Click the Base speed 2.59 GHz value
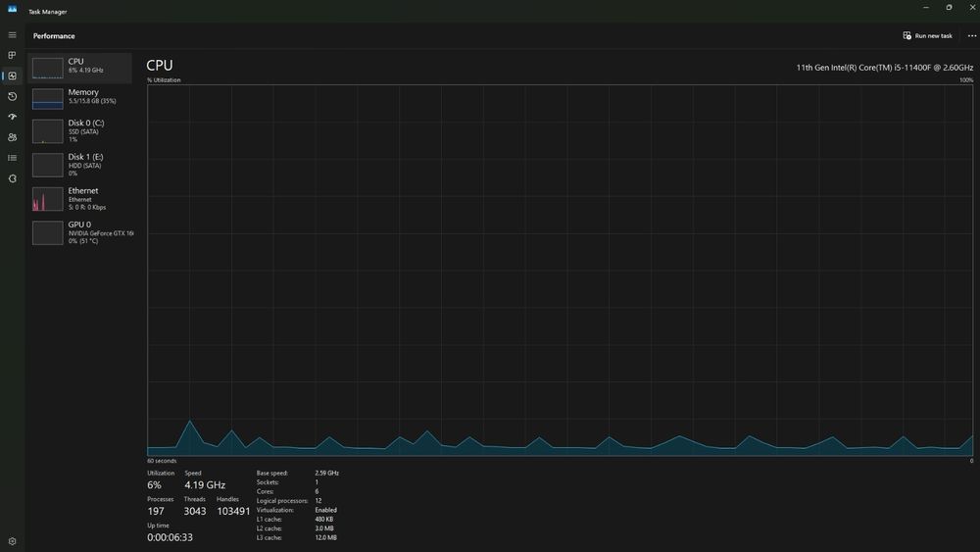 coord(327,474)
